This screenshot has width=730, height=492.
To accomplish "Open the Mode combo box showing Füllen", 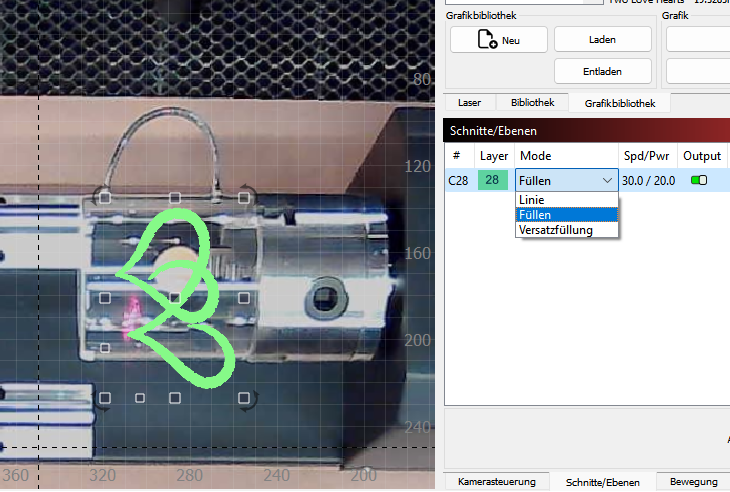I will click(x=566, y=181).
